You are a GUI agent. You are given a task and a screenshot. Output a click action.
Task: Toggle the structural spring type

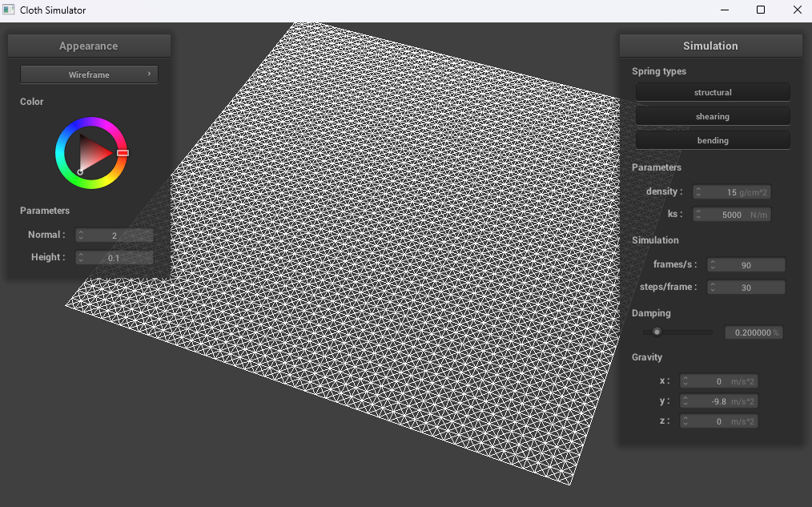pos(713,92)
